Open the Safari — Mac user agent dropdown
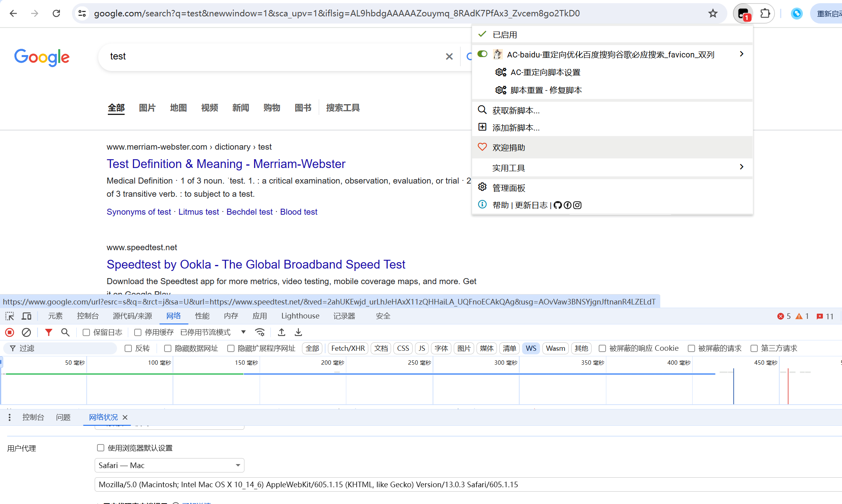The width and height of the screenshot is (842, 504). [x=169, y=465]
